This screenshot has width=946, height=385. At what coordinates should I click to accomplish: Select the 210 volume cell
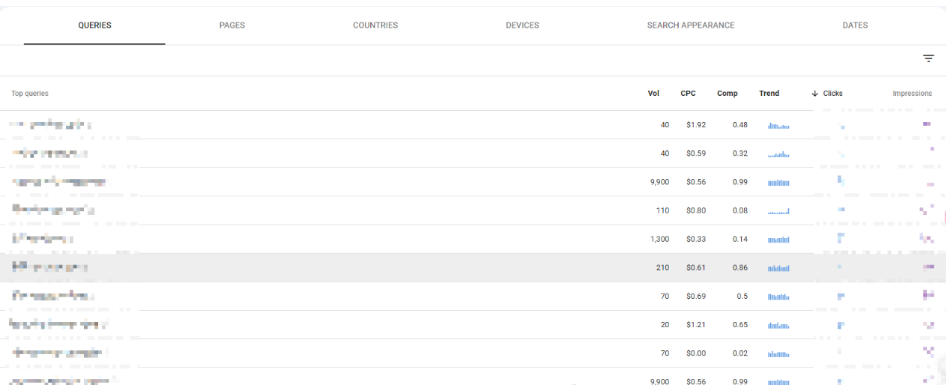pyautogui.click(x=662, y=267)
